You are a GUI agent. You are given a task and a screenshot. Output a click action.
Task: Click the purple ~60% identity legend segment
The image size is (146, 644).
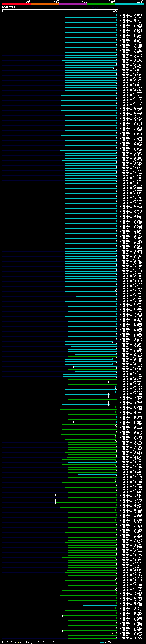73,4
